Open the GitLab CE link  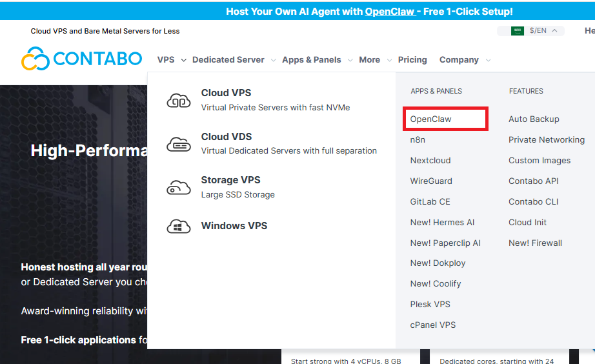[x=430, y=202]
